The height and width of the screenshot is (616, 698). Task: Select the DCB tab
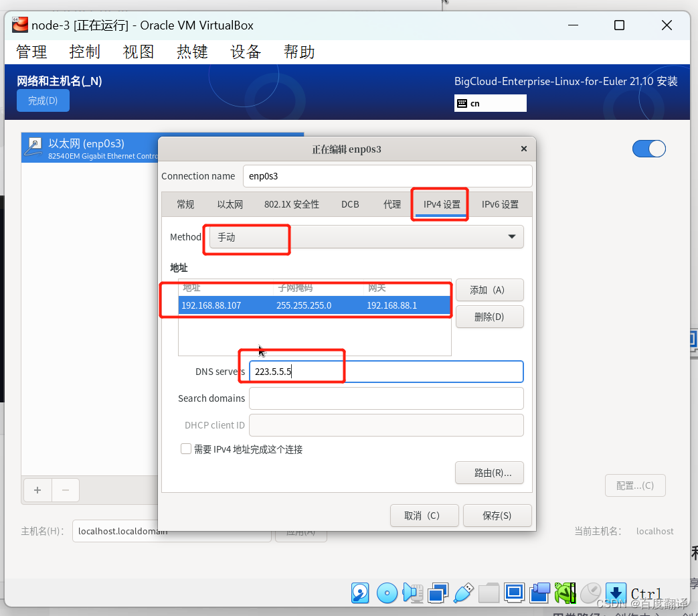(350, 204)
